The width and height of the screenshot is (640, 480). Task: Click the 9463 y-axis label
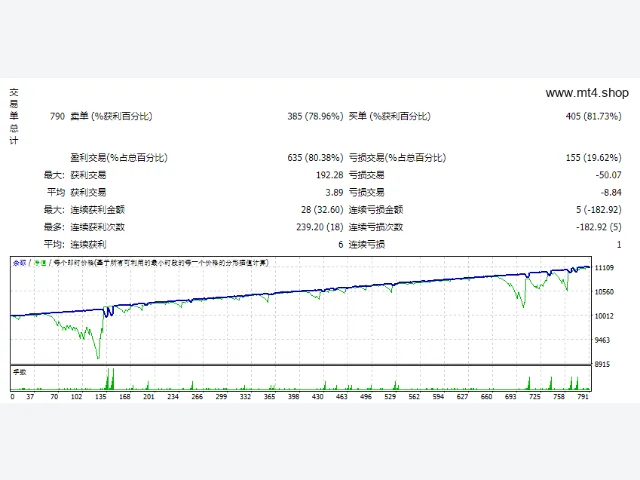click(602, 340)
